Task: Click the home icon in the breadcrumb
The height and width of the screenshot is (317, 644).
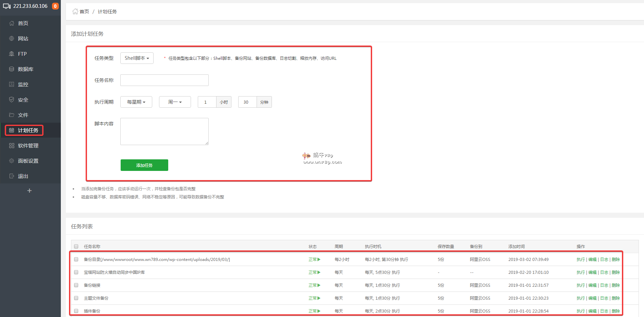Action: 75,12
